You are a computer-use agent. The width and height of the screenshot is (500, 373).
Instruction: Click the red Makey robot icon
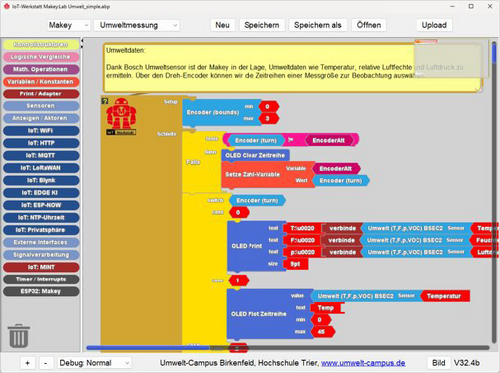[x=121, y=114]
